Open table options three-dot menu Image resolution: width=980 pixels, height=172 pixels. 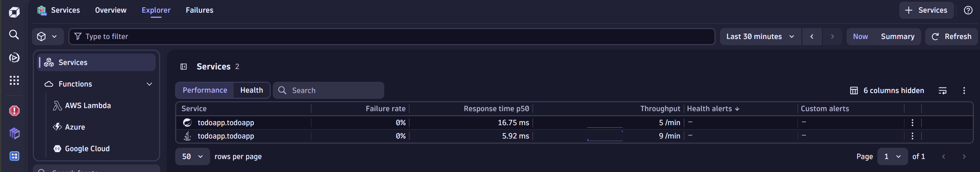(964, 91)
